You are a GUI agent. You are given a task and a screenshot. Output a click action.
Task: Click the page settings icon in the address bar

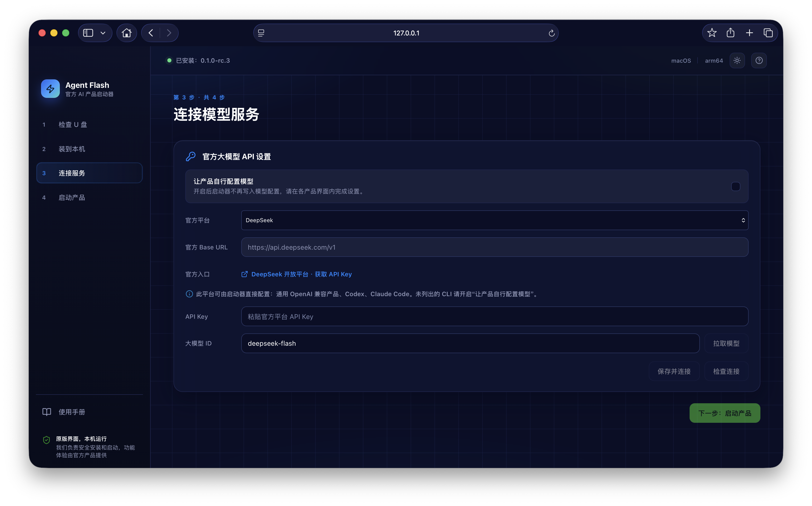click(261, 33)
